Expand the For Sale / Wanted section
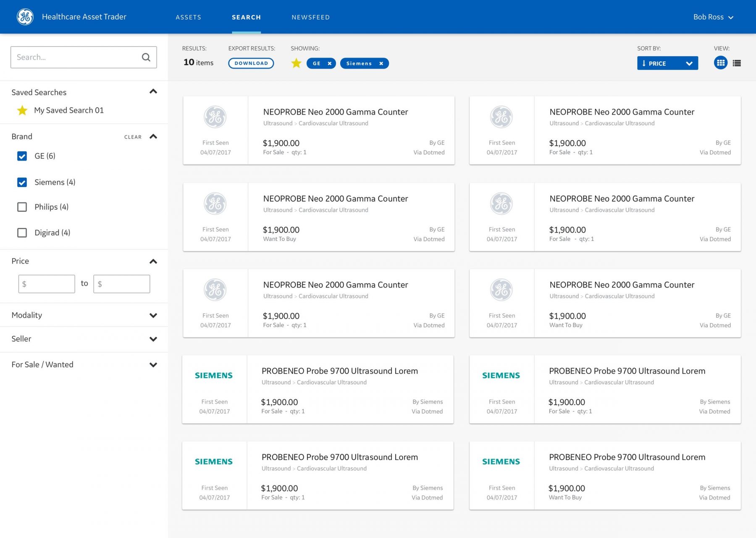 [x=153, y=365]
